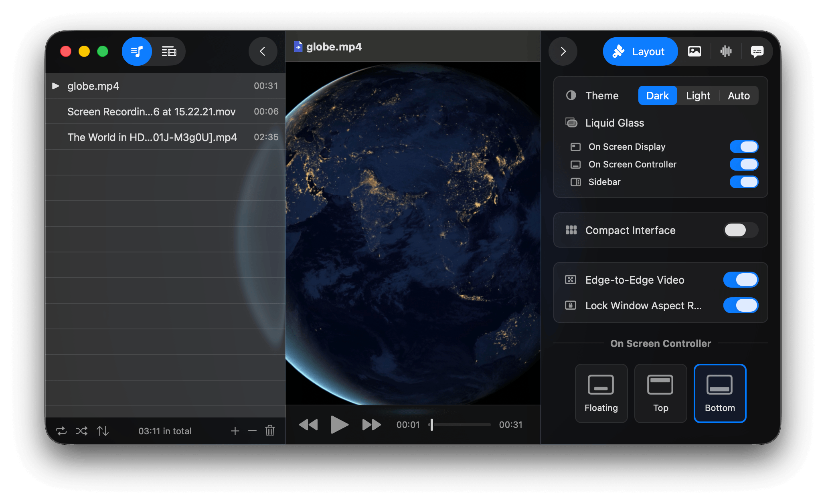Select the Screen Recording .mov playlist item
This screenshot has height=504, width=826.
tap(165, 111)
